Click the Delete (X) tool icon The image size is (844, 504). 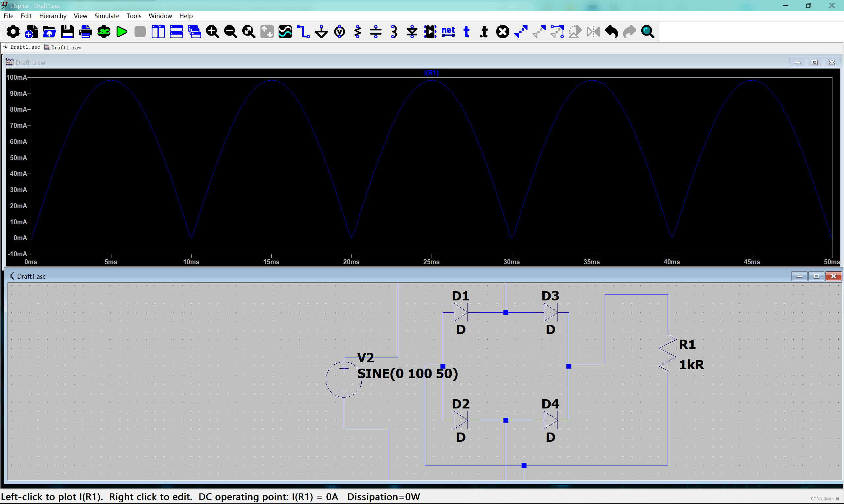pos(502,32)
